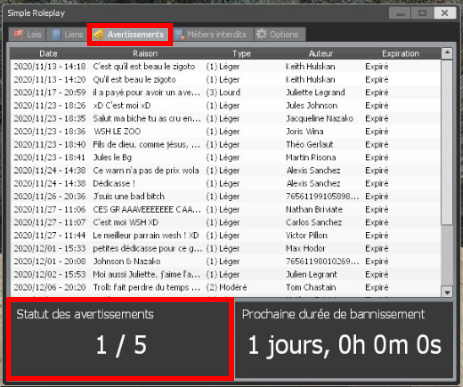463x387 pixels.
Task: Click the 1 / 5 warning status value
Action: click(x=121, y=345)
